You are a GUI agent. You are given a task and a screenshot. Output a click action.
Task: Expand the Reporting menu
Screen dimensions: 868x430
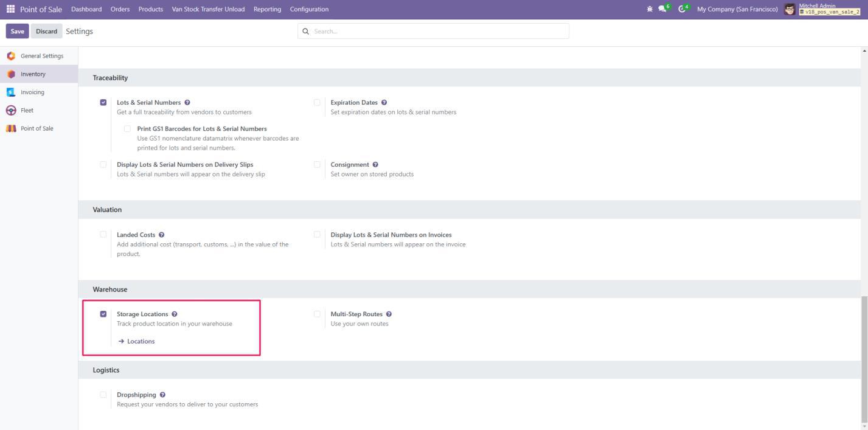[267, 9]
